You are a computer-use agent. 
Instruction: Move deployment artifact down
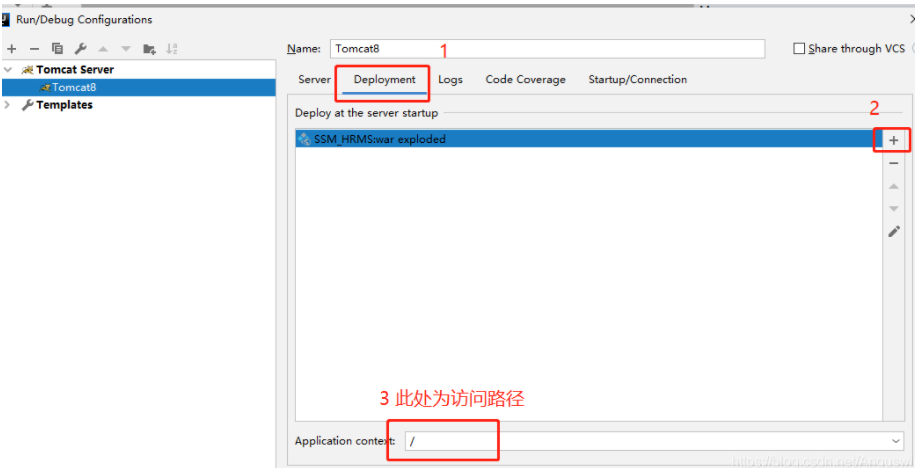coord(893,208)
